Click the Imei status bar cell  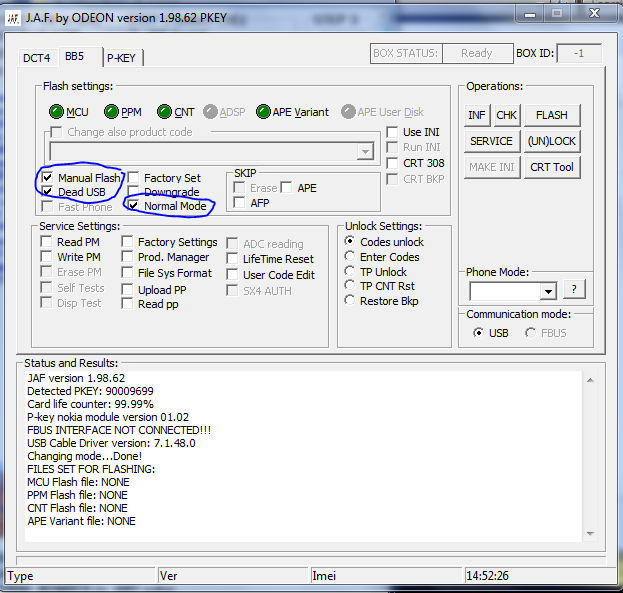pyautogui.click(x=387, y=576)
